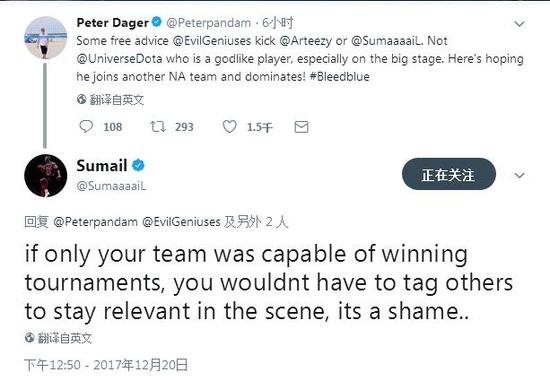The image size is (550, 381).
Task: Expand the 及另外 2 人 recipients list
Action: pyautogui.click(x=256, y=222)
